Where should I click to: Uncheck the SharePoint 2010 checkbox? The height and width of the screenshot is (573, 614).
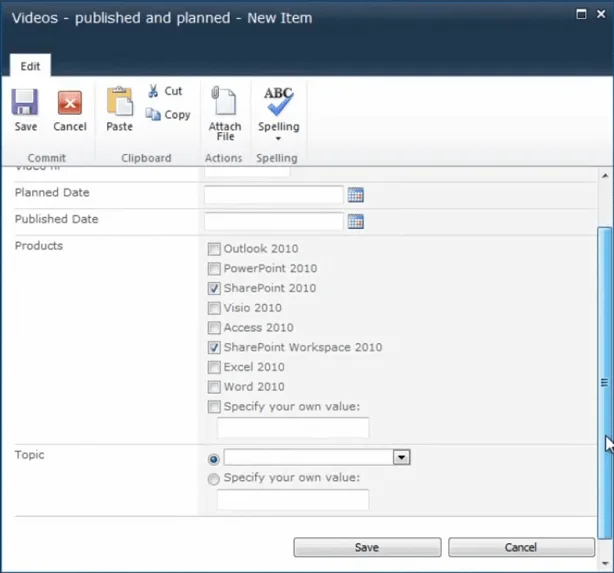point(214,288)
